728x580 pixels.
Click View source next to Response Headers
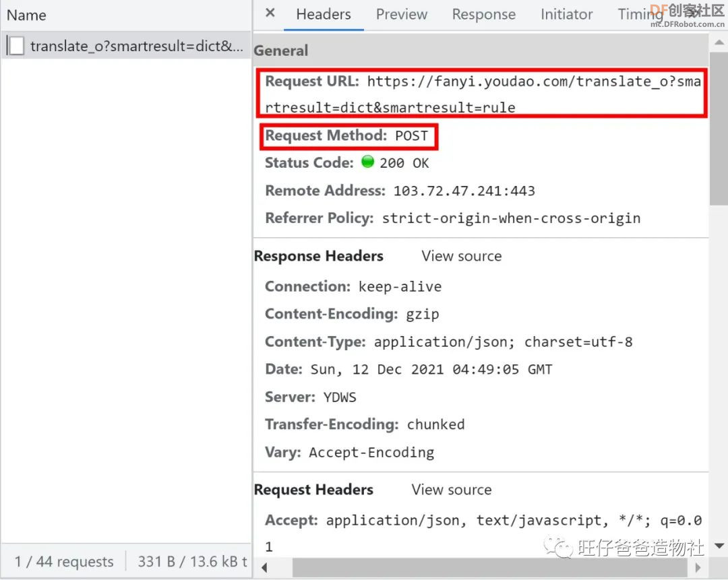462,256
